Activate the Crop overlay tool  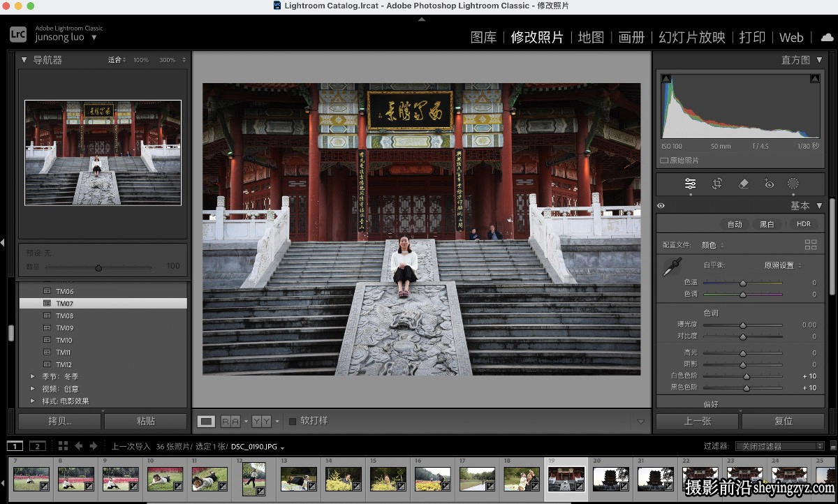[x=716, y=184]
